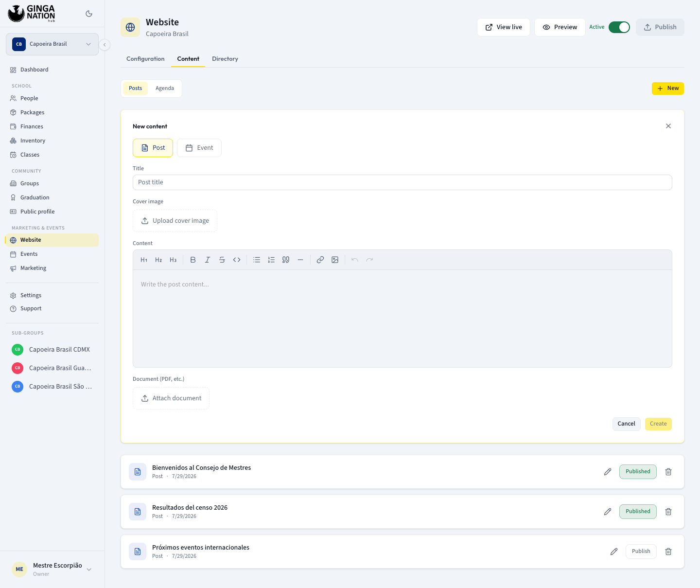Insert an image via toolbar
Image resolution: width=700 pixels, height=588 pixels.
coord(335,260)
